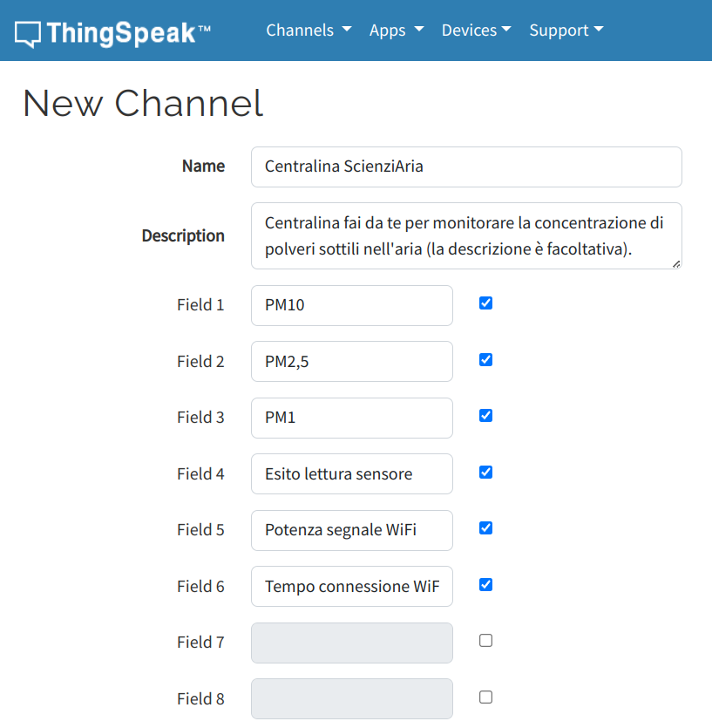Select the Field 1 input with PM10
The height and width of the screenshot is (728, 712).
coord(352,305)
